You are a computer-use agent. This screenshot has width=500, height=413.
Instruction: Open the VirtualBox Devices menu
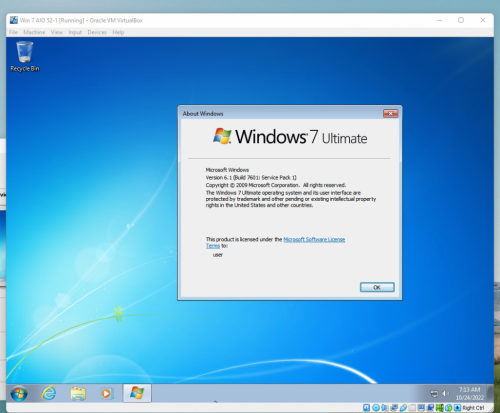click(x=97, y=32)
